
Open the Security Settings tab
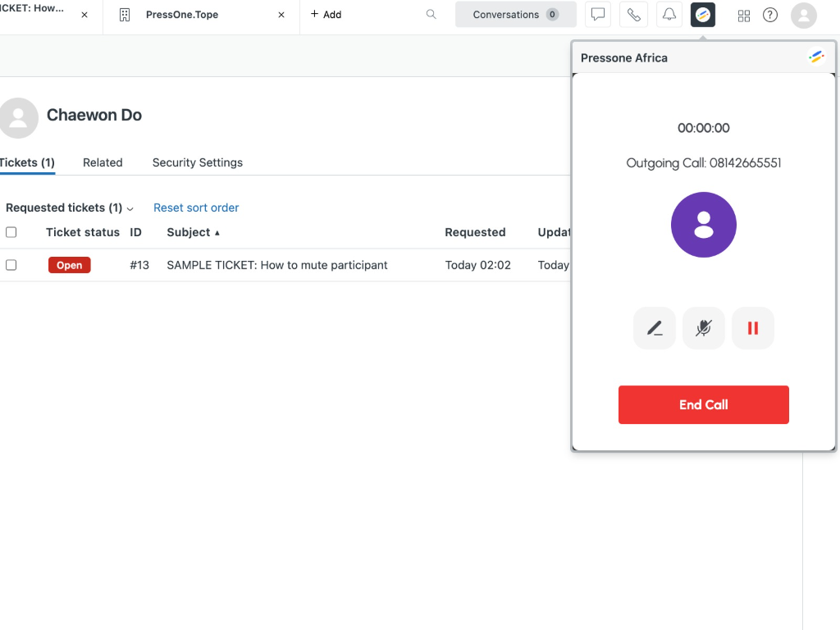tap(197, 162)
